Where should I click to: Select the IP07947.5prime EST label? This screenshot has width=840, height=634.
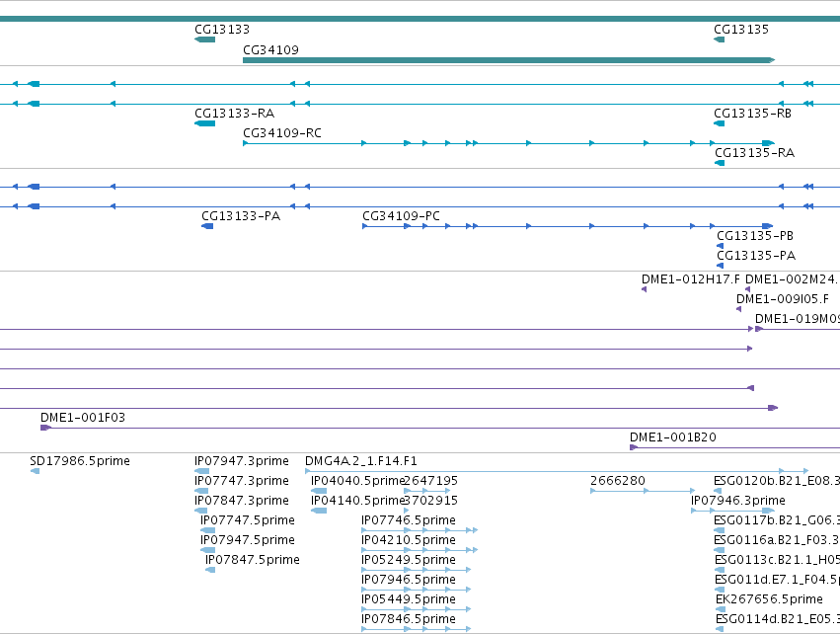(247, 540)
